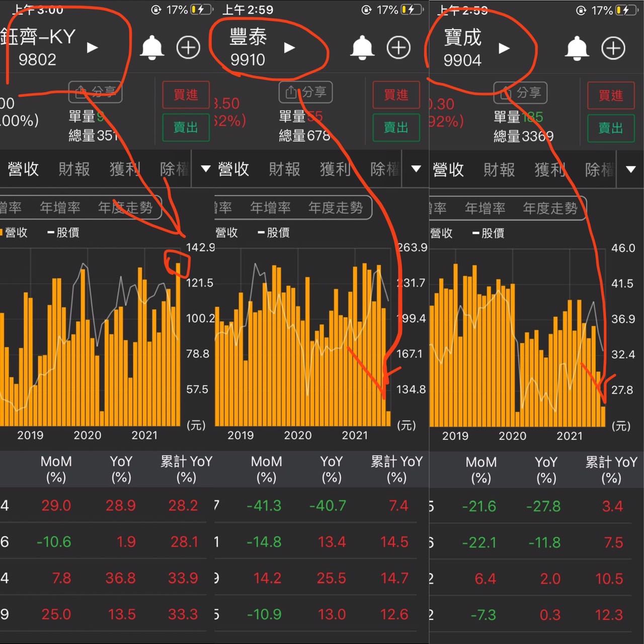
Task: Tap the 累計 YoY column header under 寶成
Action: coord(611,469)
